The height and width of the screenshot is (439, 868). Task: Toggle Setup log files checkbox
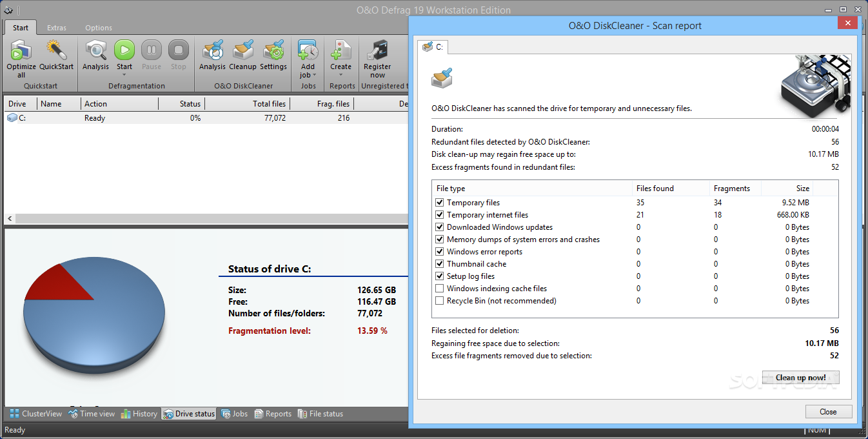click(x=440, y=276)
